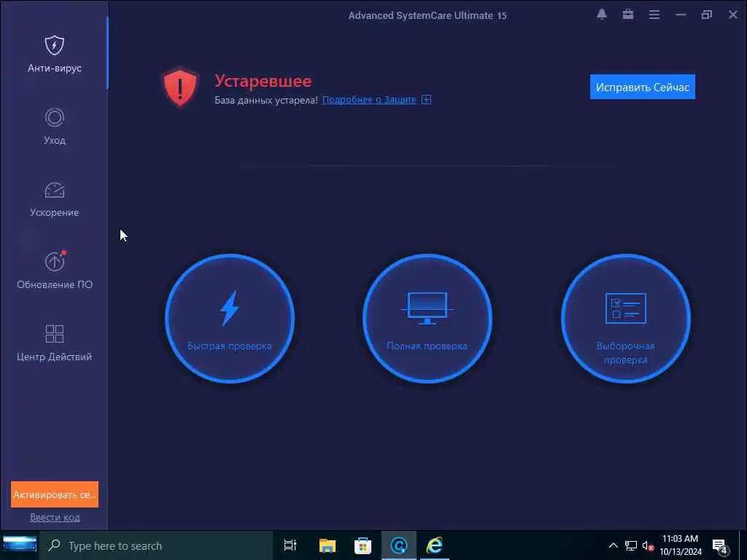Open notifications bell icon in title bar
Viewport: 747px width, 560px height.
tap(602, 15)
